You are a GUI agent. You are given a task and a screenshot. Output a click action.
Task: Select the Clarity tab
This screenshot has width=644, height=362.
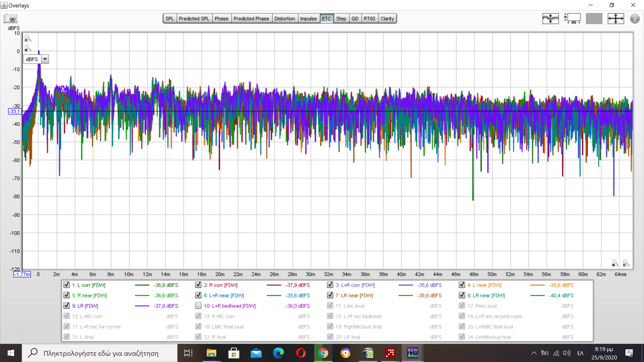tap(387, 18)
